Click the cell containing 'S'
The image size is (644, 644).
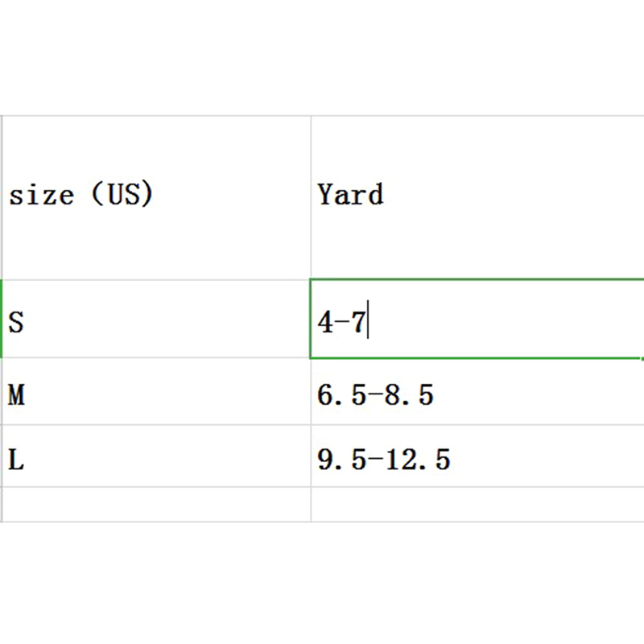[x=157, y=320]
